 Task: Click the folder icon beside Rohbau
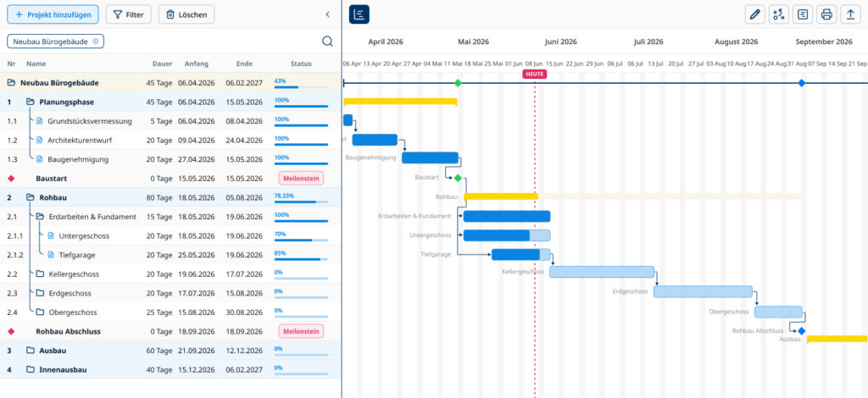pos(30,197)
